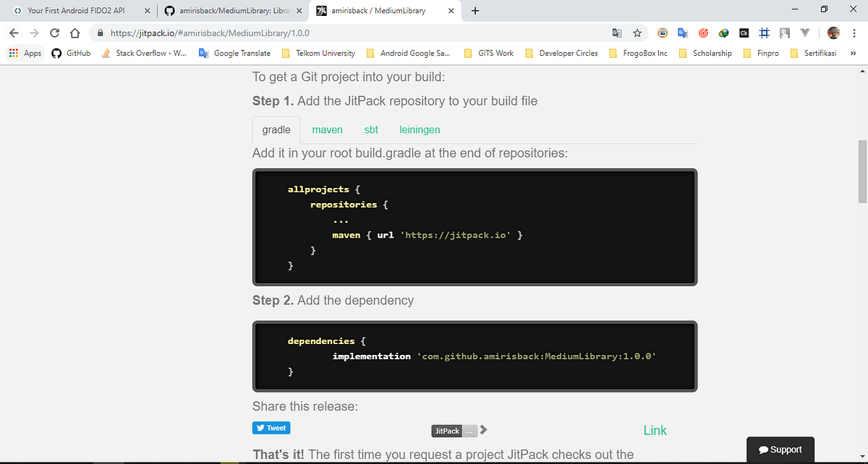868x464 pixels.
Task: Expand the '...' on the JitPack badge
Action: (469, 430)
